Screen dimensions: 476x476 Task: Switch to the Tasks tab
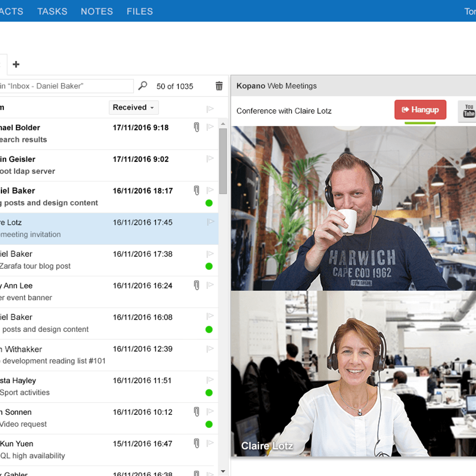pyautogui.click(x=52, y=12)
